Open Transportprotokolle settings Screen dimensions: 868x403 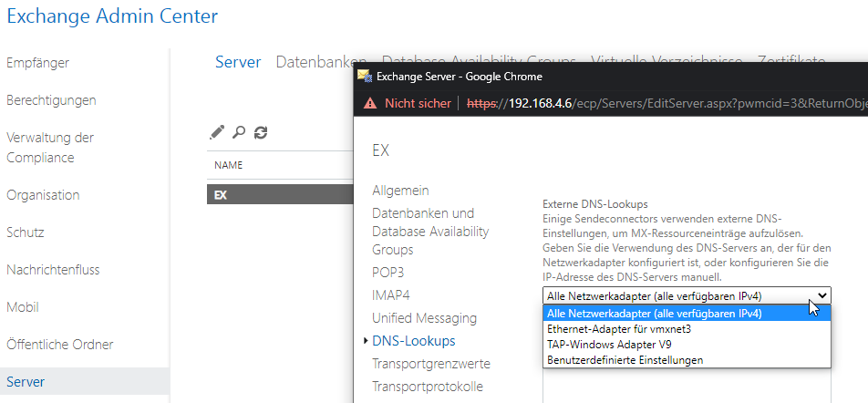pyautogui.click(x=428, y=387)
